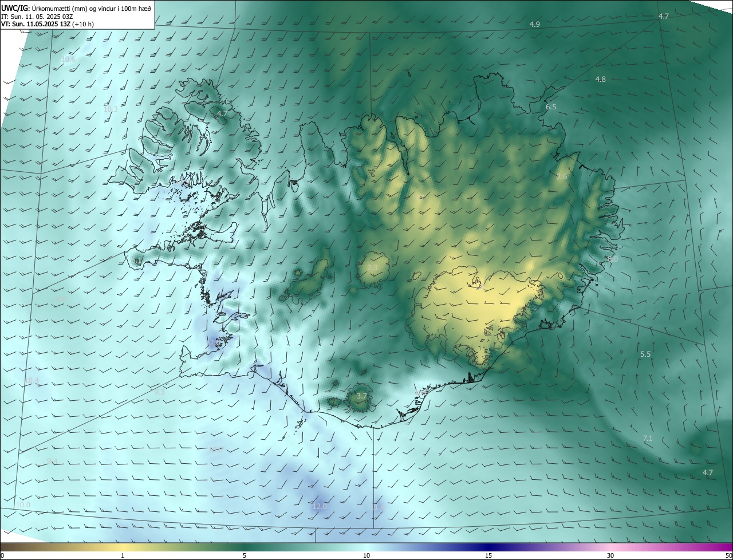Click the 12.0 value label over the sea
733x560 pixels.
pos(320,506)
